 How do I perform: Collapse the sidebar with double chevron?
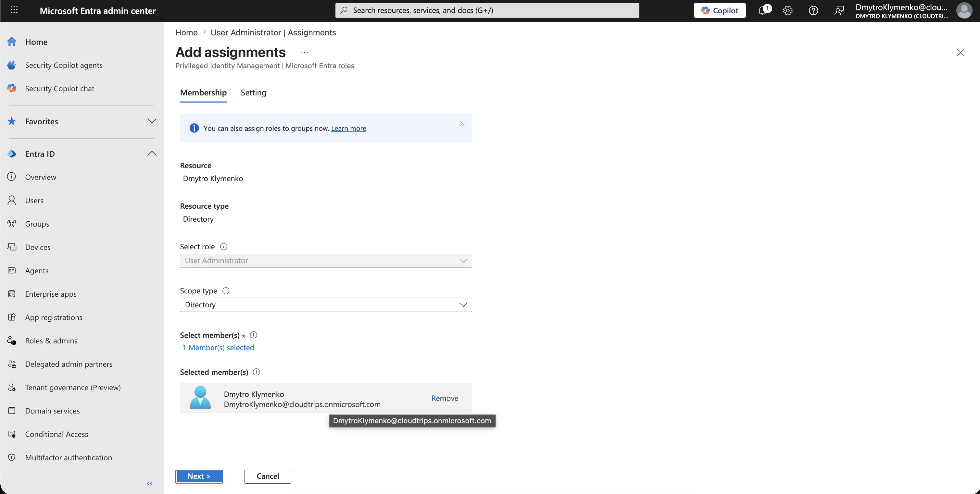point(150,483)
